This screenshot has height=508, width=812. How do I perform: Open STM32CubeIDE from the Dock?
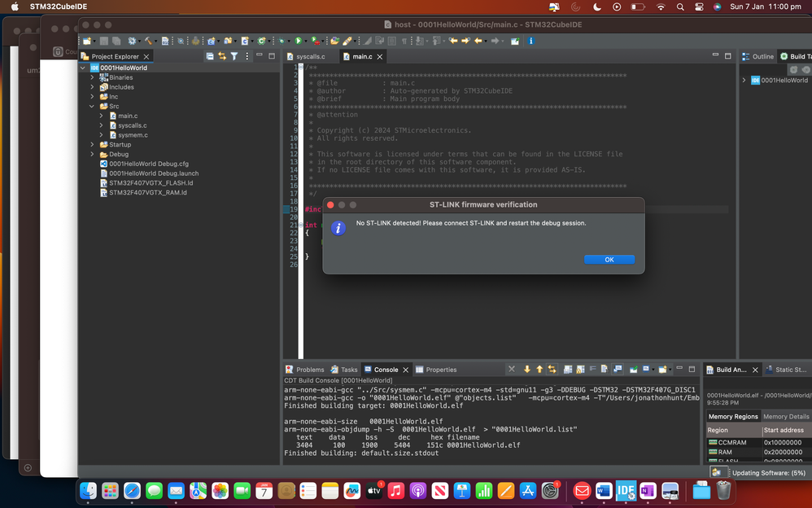click(x=625, y=490)
